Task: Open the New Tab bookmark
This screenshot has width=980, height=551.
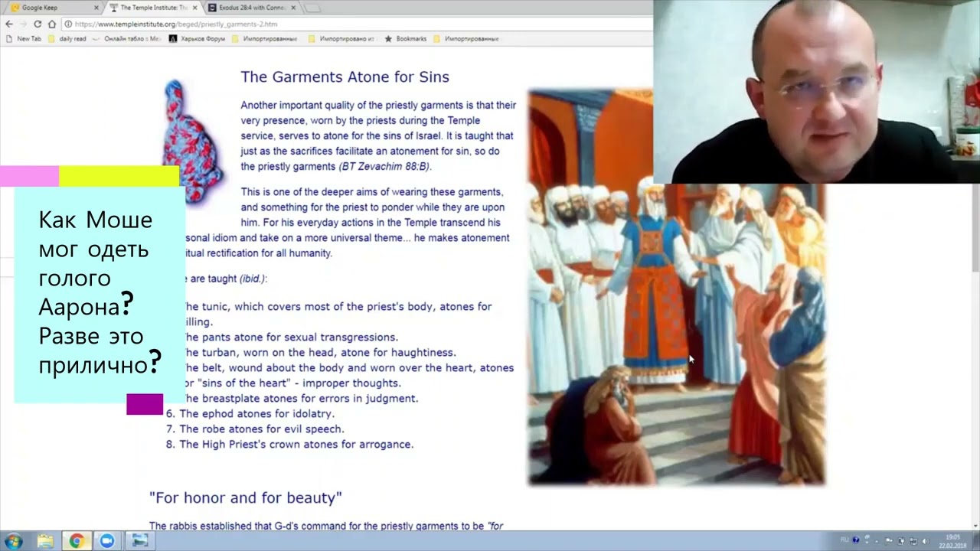Action: [x=24, y=38]
